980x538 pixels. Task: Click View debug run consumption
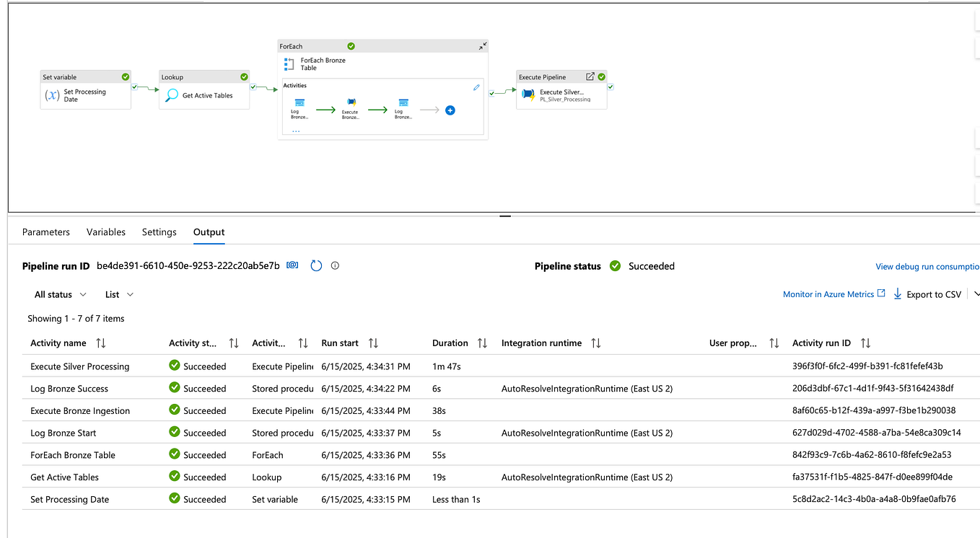(x=927, y=266)
